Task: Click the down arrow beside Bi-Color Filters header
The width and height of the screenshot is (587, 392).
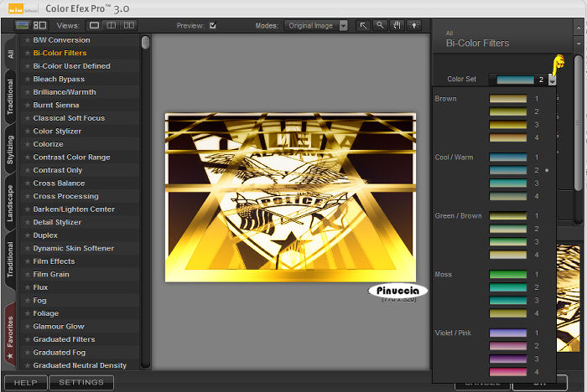Action: (579, 44)
